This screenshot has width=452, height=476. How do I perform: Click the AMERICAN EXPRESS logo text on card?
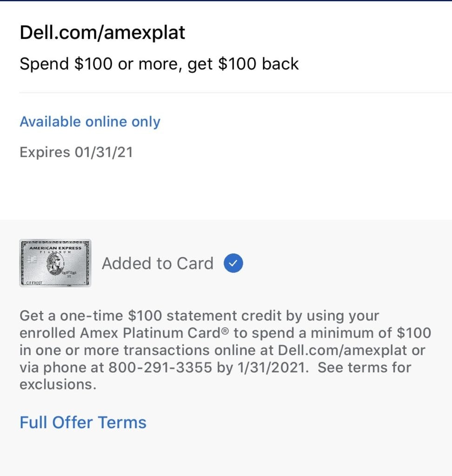[x=55, y=248]
